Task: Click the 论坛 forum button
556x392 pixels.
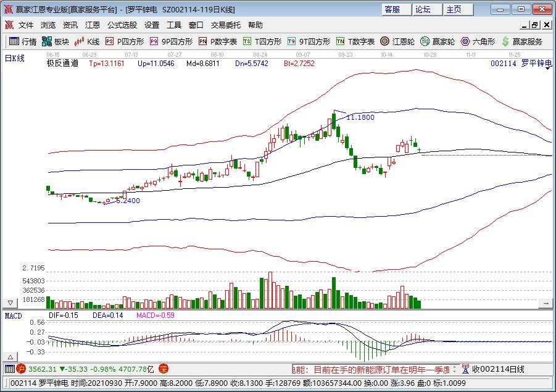Action: pos(423,9)
